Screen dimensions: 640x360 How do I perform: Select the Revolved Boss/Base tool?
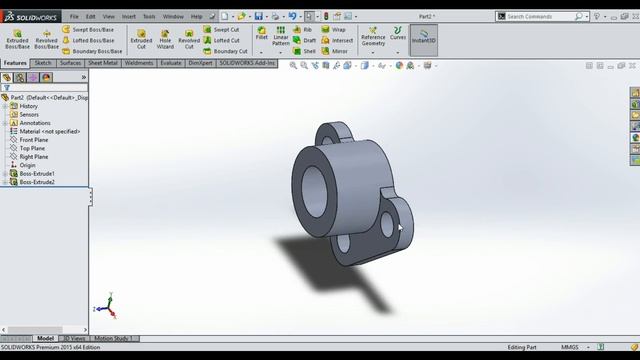47,40
